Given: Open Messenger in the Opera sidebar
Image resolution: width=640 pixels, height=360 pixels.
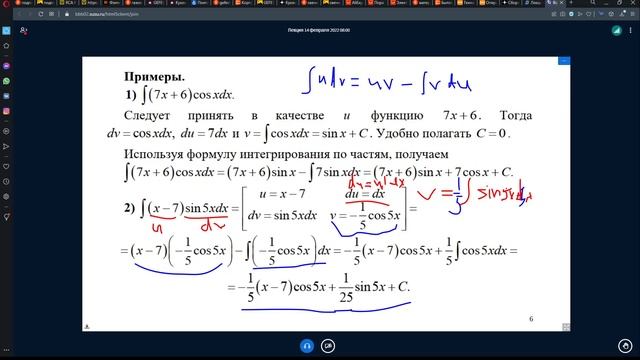Looking at the screenshot, I should click(6, 66).
